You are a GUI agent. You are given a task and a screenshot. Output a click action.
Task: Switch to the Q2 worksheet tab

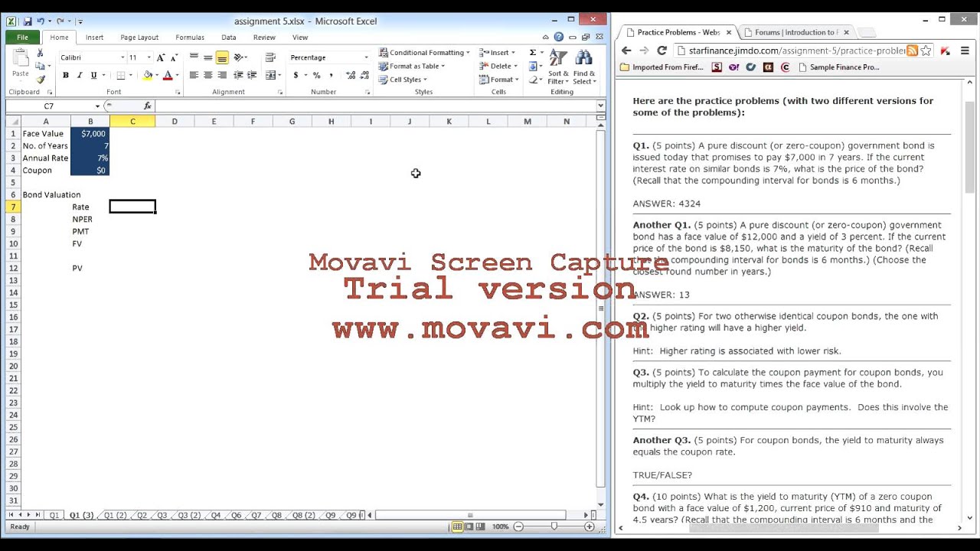[x=142, y=516]
